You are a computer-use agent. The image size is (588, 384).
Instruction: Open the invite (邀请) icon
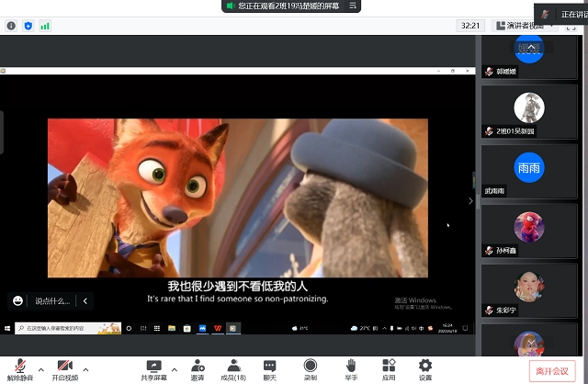pyautogui.click(x=198, y=368)
